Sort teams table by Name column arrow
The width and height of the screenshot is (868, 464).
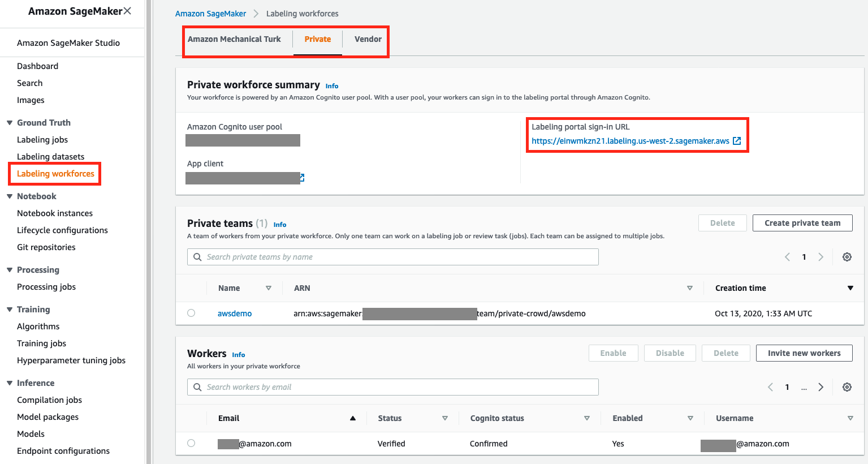pyautogui.click(x=269, y=288)
